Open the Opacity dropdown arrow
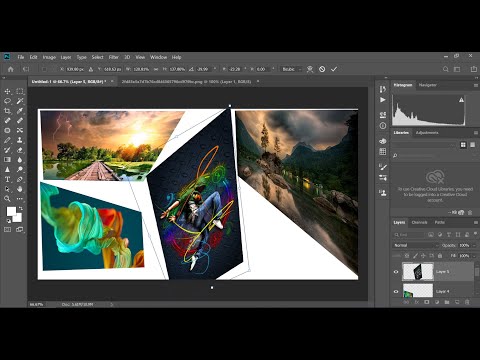 474,245
